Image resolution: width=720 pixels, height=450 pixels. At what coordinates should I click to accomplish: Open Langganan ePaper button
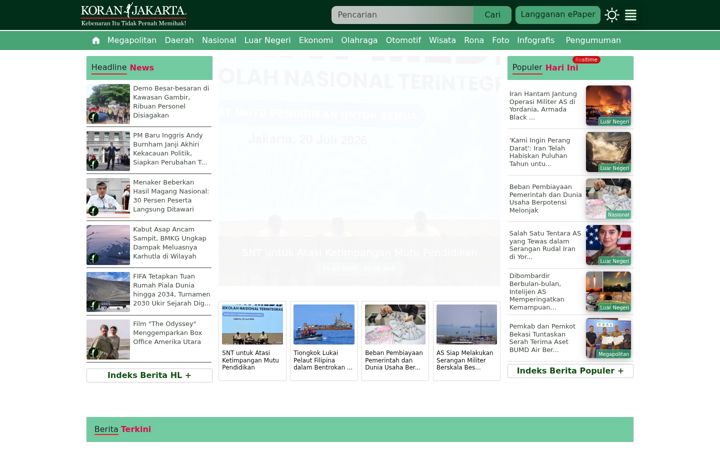(557, 15)
